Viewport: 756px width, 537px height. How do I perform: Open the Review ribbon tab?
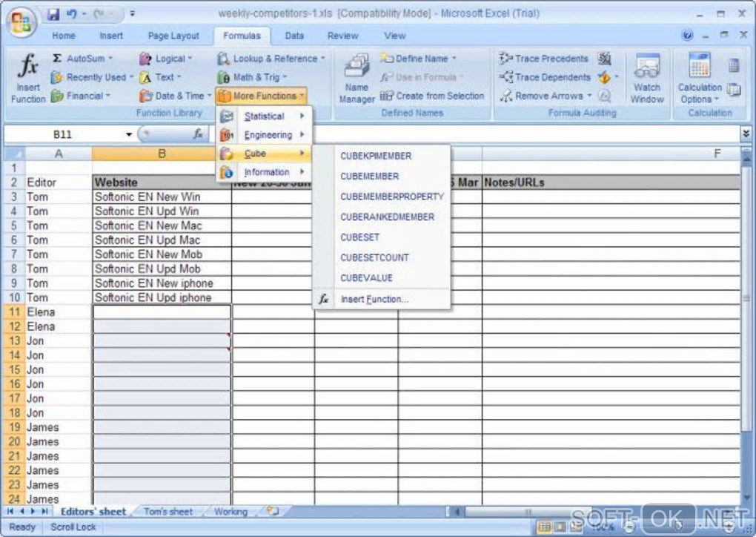(x=343, y=36)
